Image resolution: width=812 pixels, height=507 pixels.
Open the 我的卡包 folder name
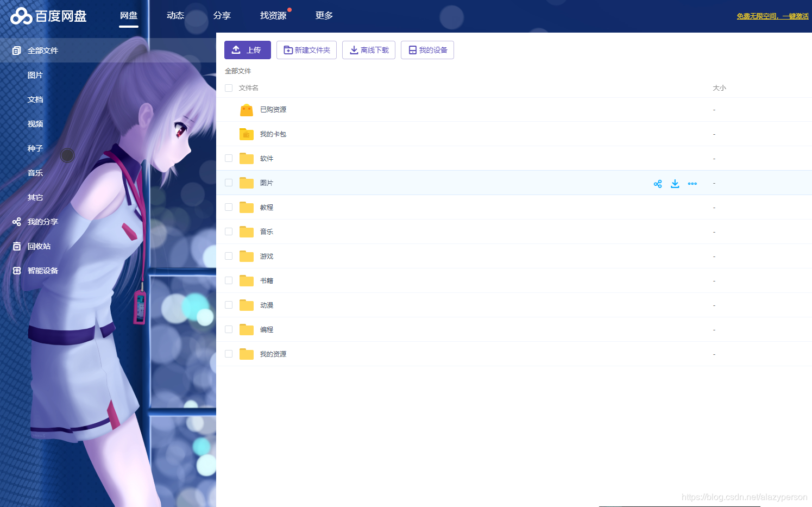(x=273, y=134)
